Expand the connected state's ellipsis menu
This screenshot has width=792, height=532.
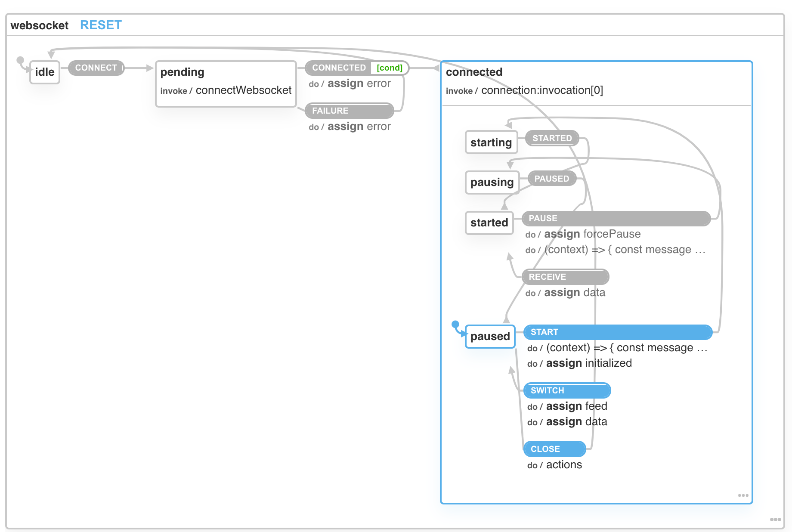pyautogui.click(x=743, y=495)
